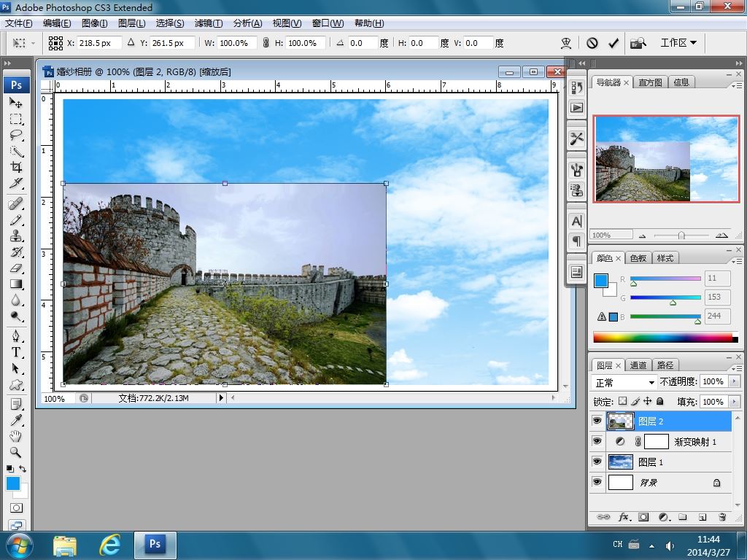Click the X position input field

(x=99, y=43)
